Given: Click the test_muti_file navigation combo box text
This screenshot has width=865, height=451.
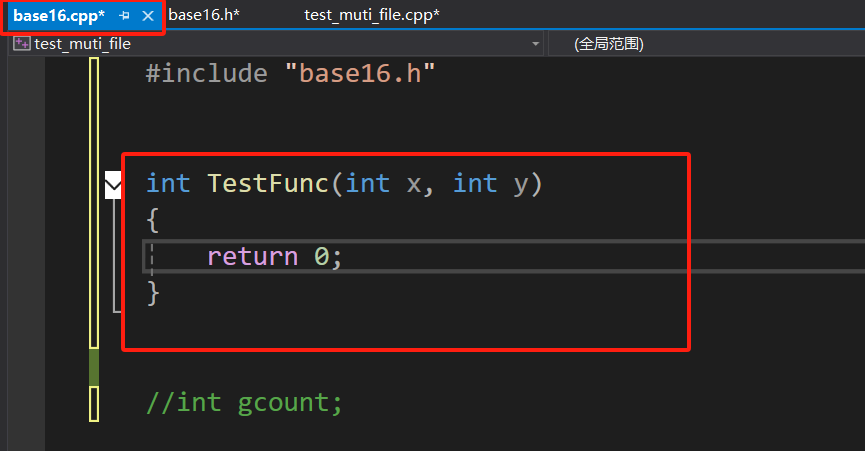Looking at the screenshot, I should [x=82, y=44].
